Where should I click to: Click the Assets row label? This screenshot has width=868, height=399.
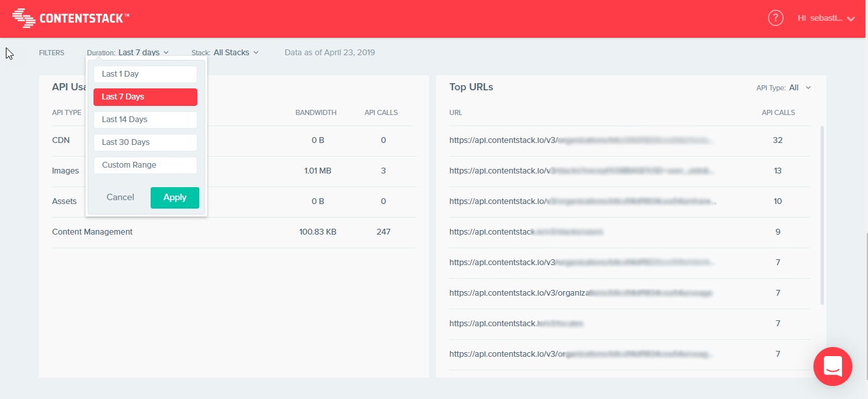64,201
